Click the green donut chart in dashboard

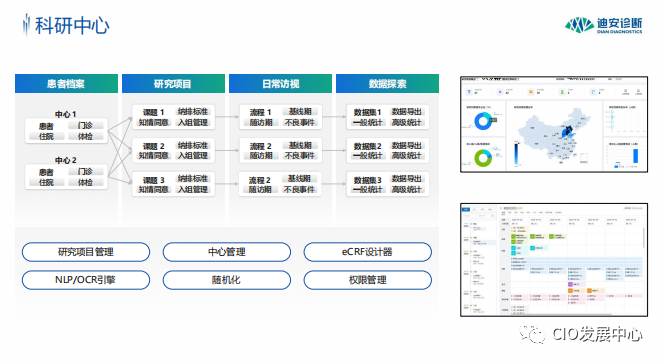pos(483,158)
